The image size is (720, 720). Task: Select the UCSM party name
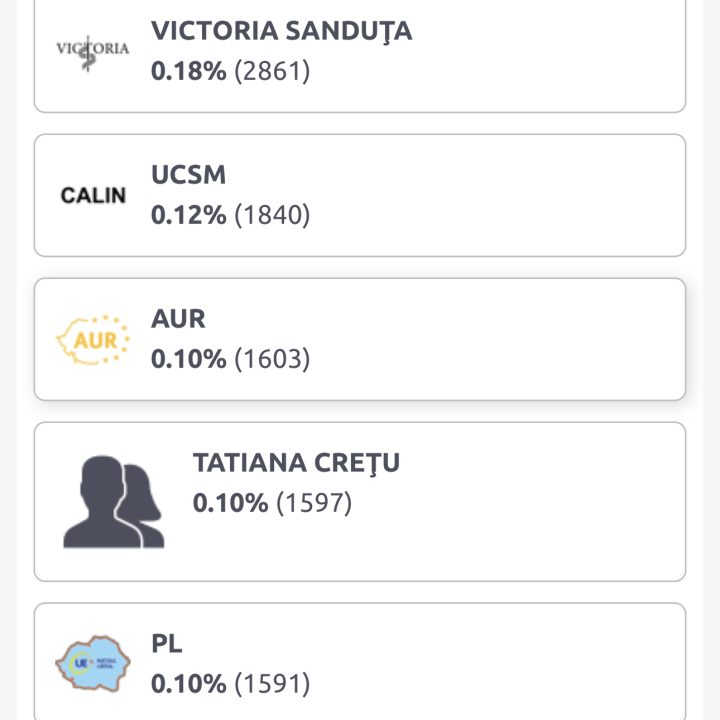[x=189, y=175]
